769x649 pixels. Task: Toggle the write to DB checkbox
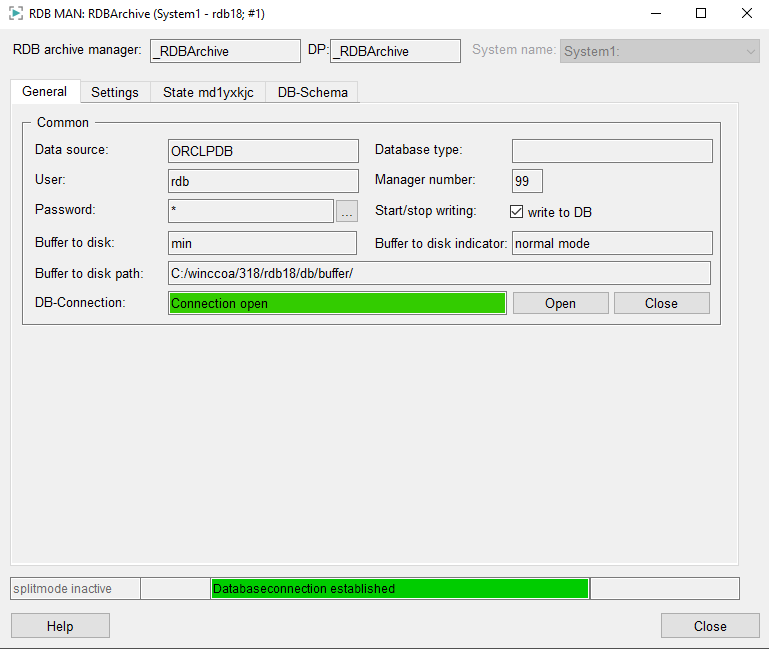click(x=517, y=212)
